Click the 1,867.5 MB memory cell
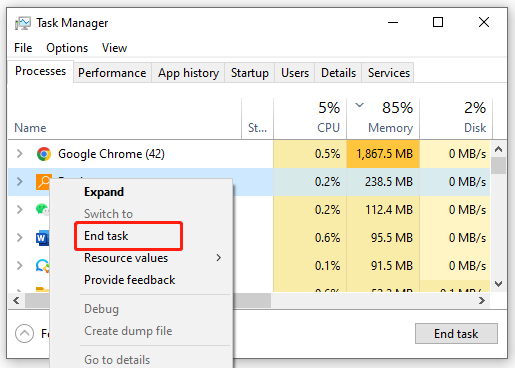Image resolution: width=515 pixels, height=368 pixels. coord(384,154)
